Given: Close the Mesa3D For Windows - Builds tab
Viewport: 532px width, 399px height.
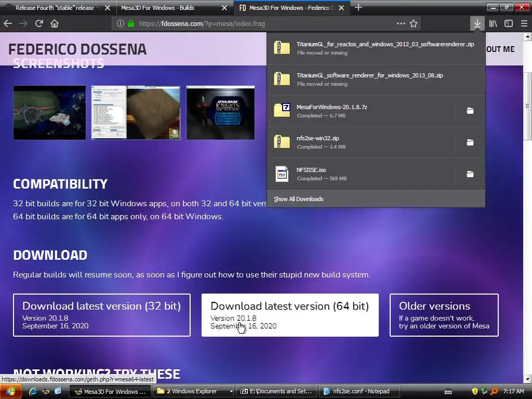Looking at the screenshot, I should (224, 8).
